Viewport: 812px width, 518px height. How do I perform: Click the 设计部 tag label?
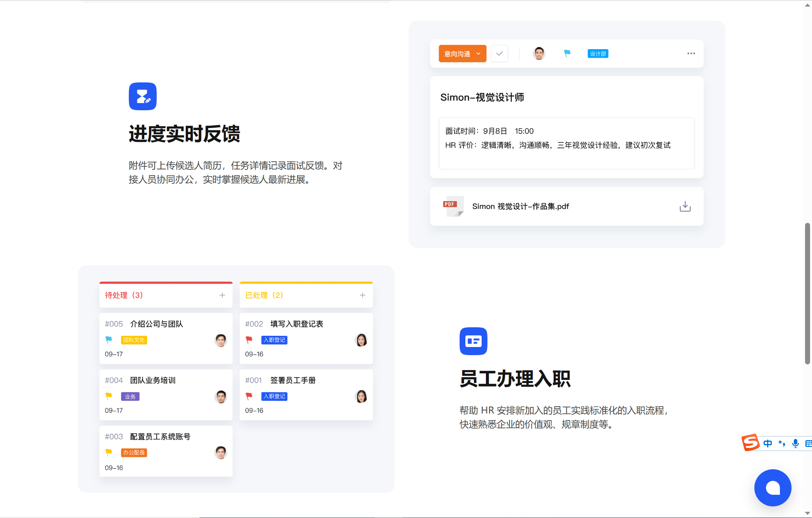pos(598,54)
